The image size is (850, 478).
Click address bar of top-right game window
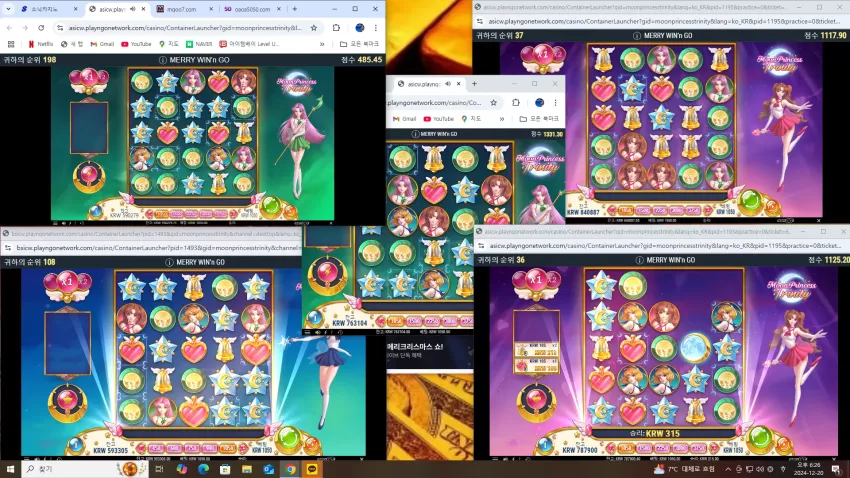[664, 22]
